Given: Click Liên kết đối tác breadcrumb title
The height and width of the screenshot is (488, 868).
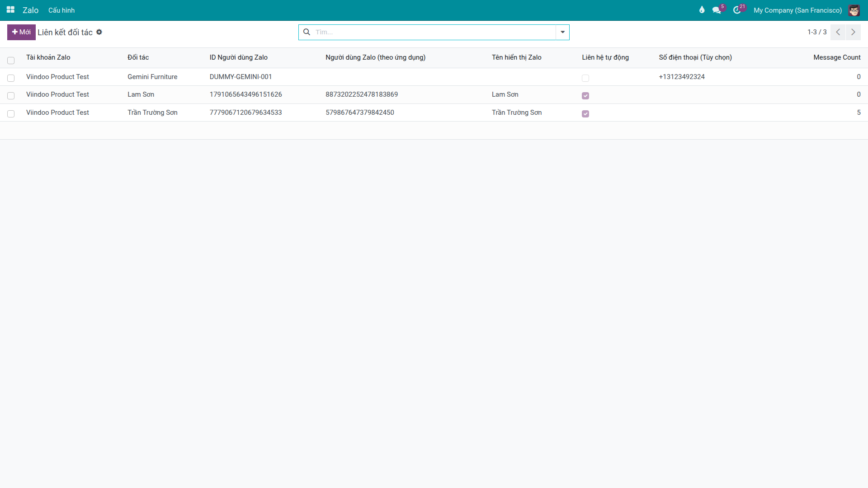Looking at the screenshot, I should pyautogui.click(x=65, y=32).
